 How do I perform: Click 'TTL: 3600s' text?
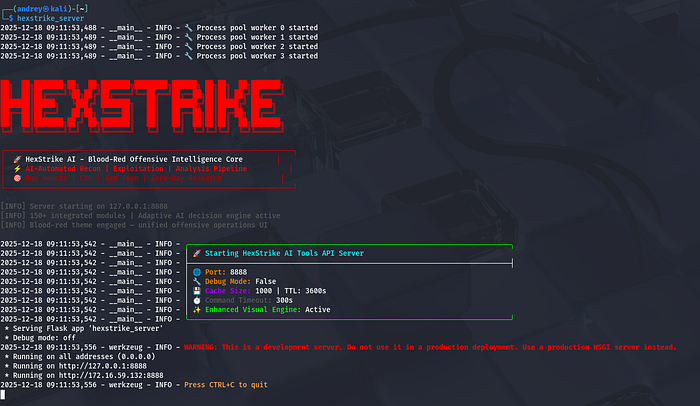[x=305, y=291]
